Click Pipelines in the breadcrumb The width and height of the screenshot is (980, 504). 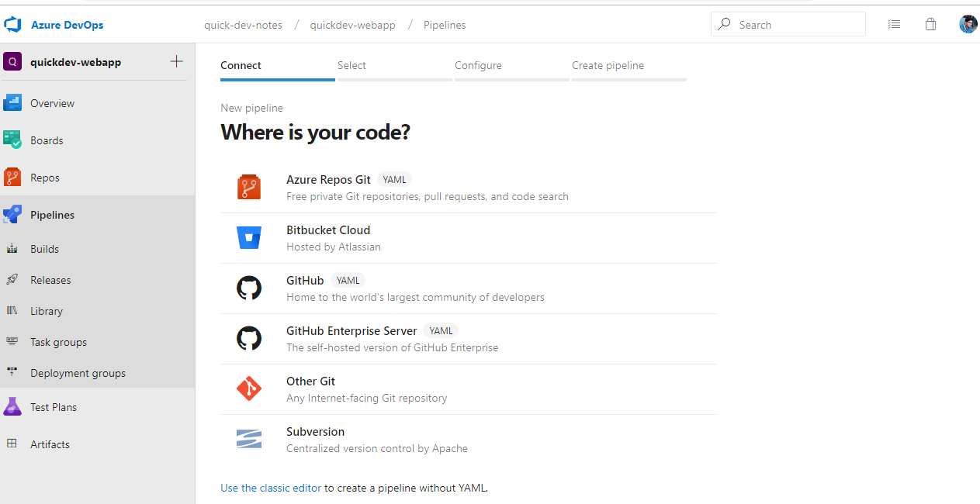[445, 25]
